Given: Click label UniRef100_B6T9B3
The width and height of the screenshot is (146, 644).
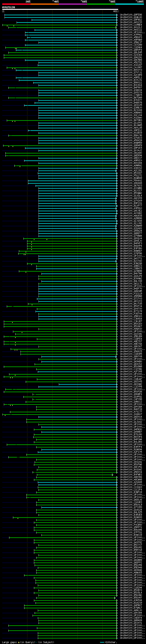Looking at the screenshot, I should [x=131, y=120].
